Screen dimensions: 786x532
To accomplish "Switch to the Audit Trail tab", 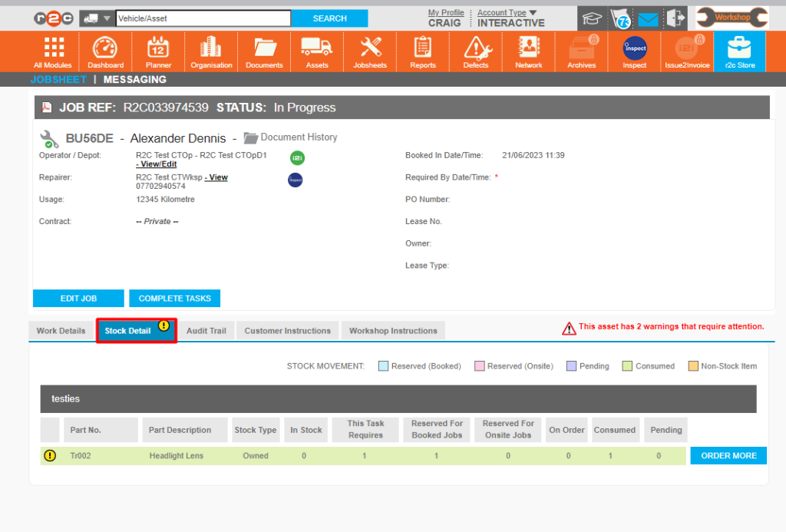I will 206,331.
